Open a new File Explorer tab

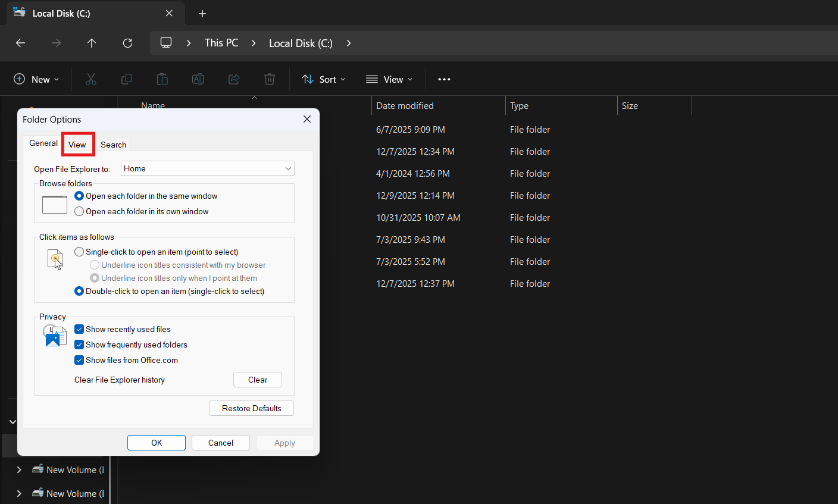pos(202,13)
